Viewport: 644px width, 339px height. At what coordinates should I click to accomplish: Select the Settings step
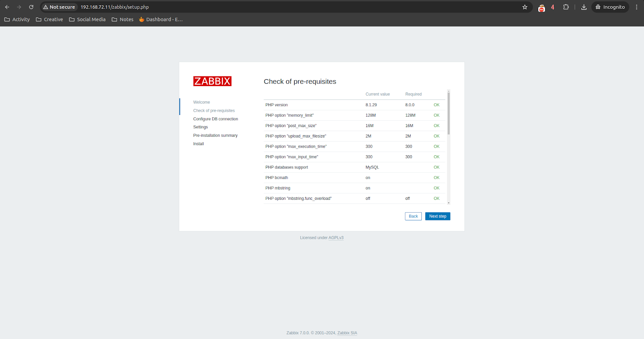tap(200, 127)
